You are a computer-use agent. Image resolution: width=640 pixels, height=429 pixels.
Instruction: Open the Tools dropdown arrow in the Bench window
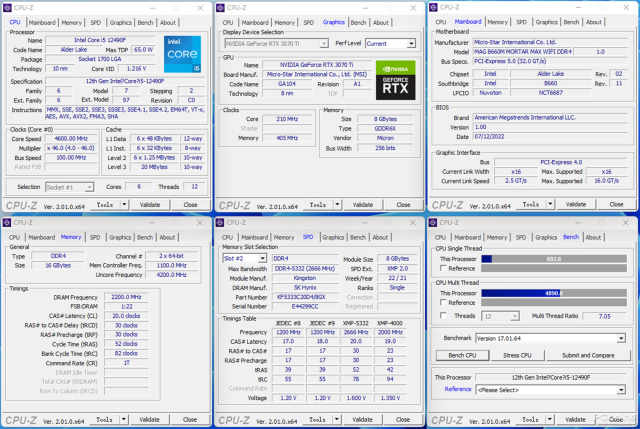(x=550, y=419)
